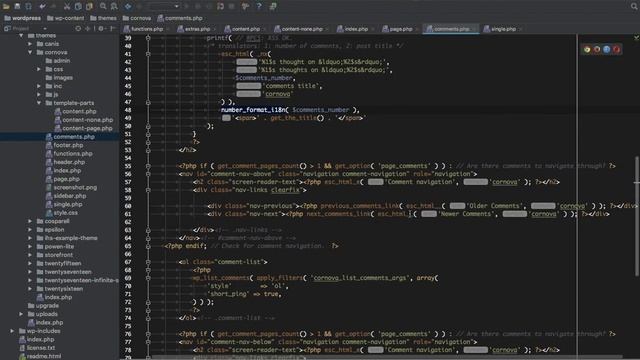Open file in Chrome browser icon
The image size is (640, 360).
587,49
